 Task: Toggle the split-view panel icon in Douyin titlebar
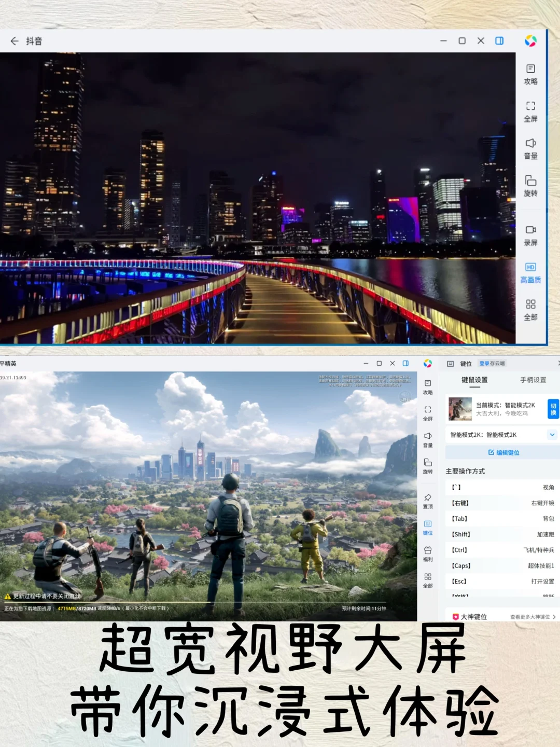pyautogui.click(x=499, y=40)
